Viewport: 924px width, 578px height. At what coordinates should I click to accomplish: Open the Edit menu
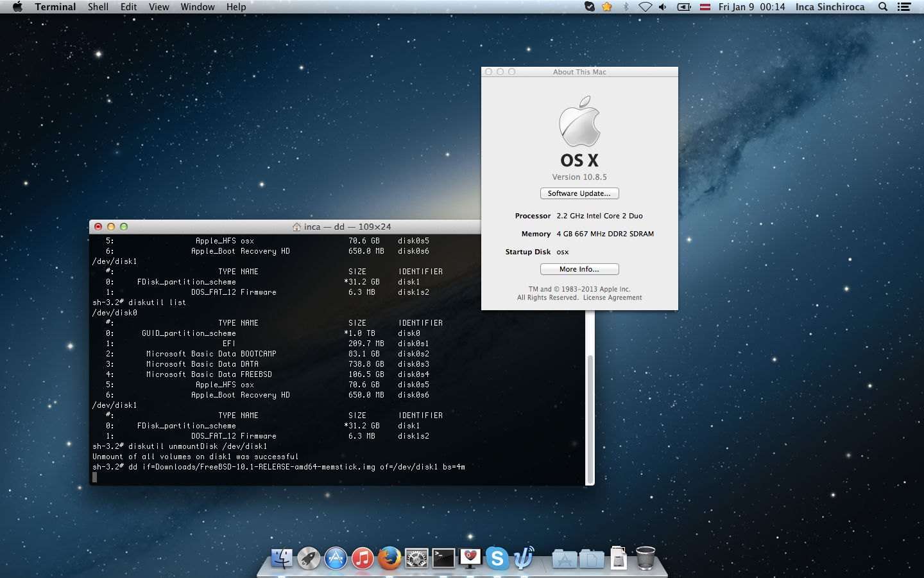point(129,6)
